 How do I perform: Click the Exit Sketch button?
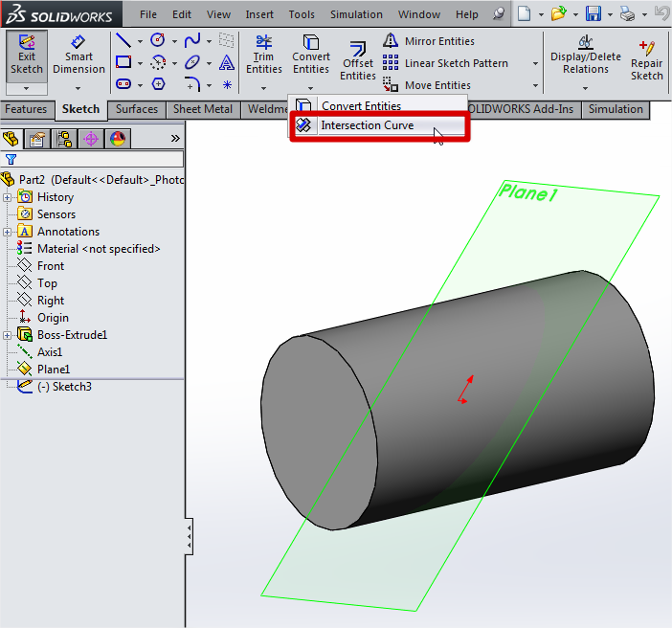pos(27,56)
